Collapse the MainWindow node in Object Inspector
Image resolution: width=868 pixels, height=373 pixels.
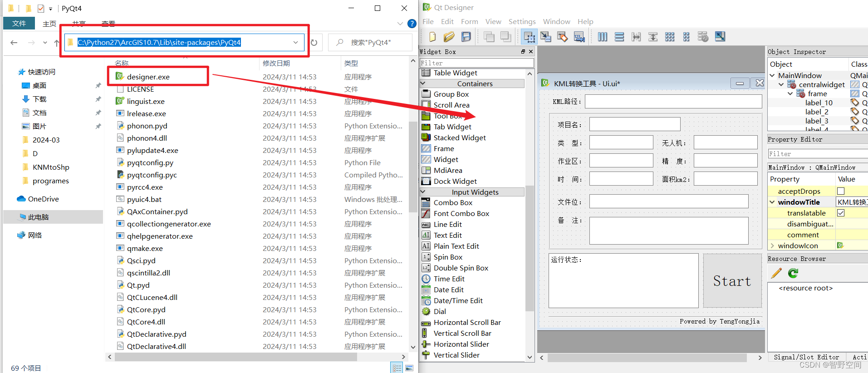[772, 75]
